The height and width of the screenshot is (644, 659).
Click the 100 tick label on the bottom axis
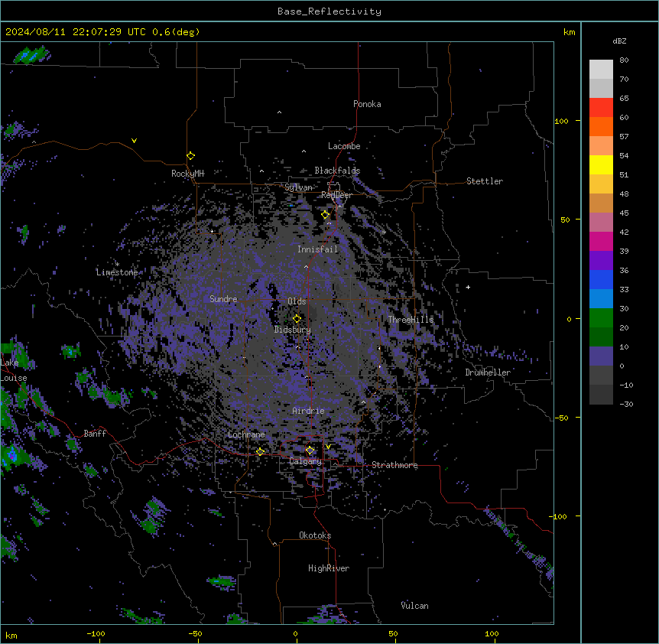pos(492,633)
